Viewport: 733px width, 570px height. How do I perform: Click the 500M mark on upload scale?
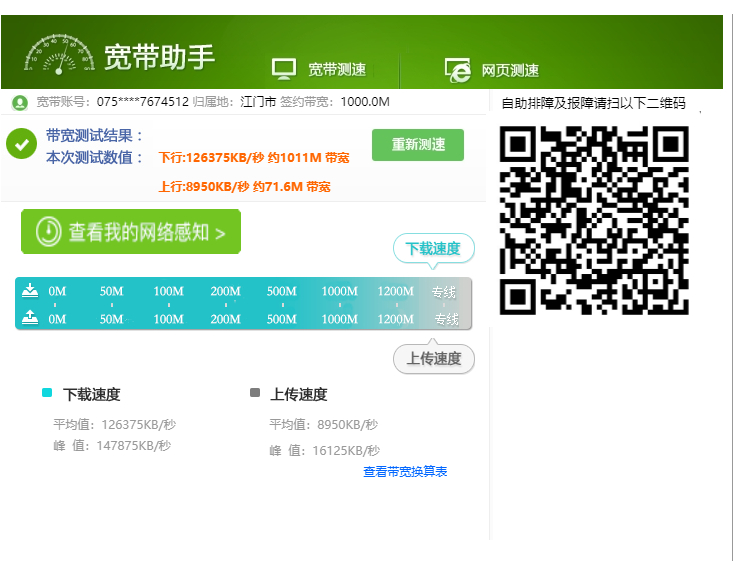[x=281, y=319]
